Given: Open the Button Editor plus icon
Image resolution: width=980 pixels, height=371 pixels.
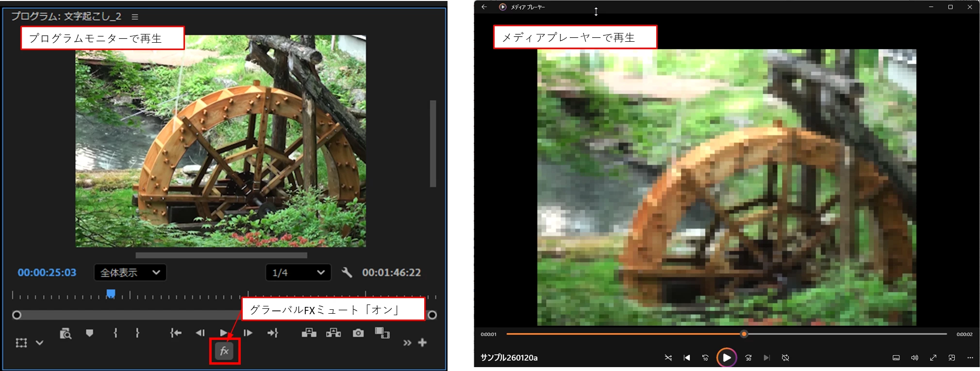Looking at the screenshot, I should (423, 342).
